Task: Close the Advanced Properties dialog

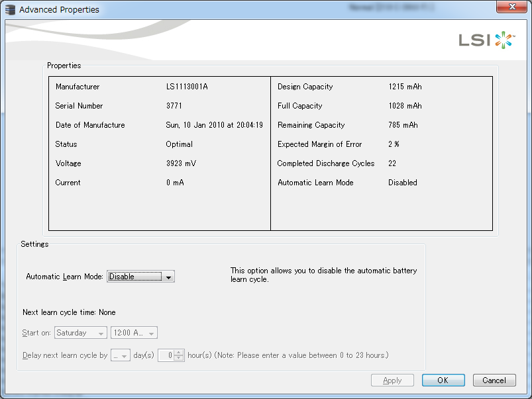Action: click(x=511, y=7)
